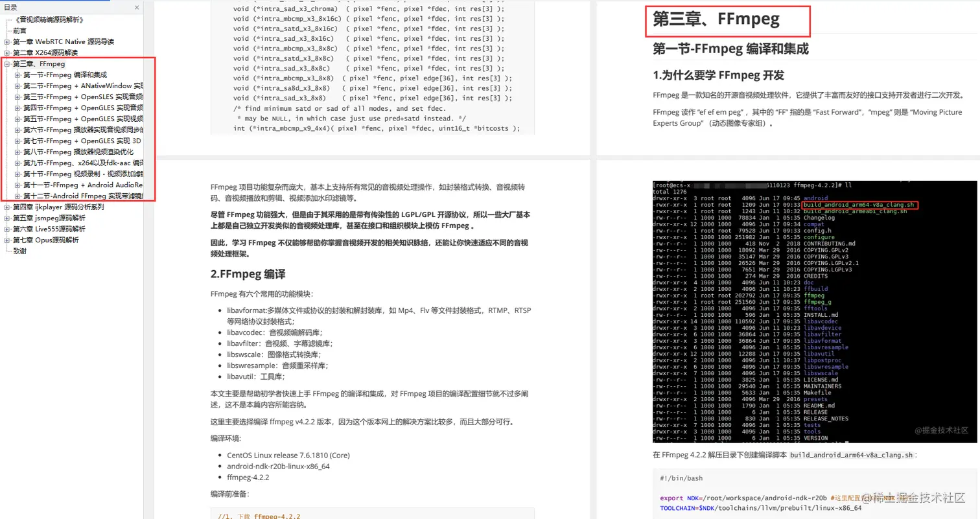This screenshot has height=519, width=980.
Task: Expand 第五节-FFmpeg + OpenGLES node
Action: pyautogui.click(x=17, y=119)
